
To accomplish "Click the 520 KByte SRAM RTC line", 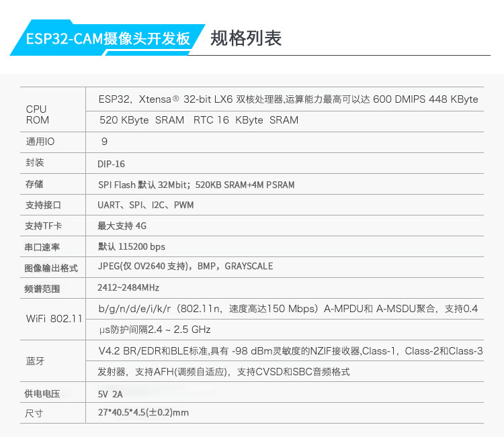I will coord(199,120).
